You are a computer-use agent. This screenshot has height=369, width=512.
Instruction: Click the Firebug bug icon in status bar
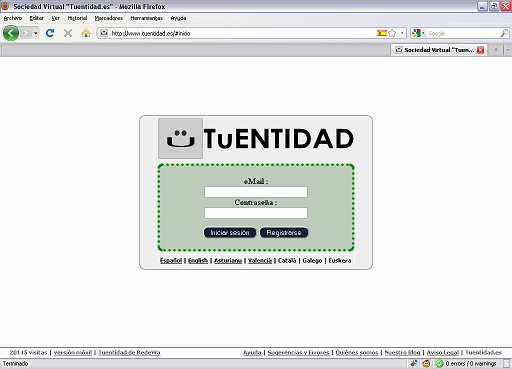(414, 363)
